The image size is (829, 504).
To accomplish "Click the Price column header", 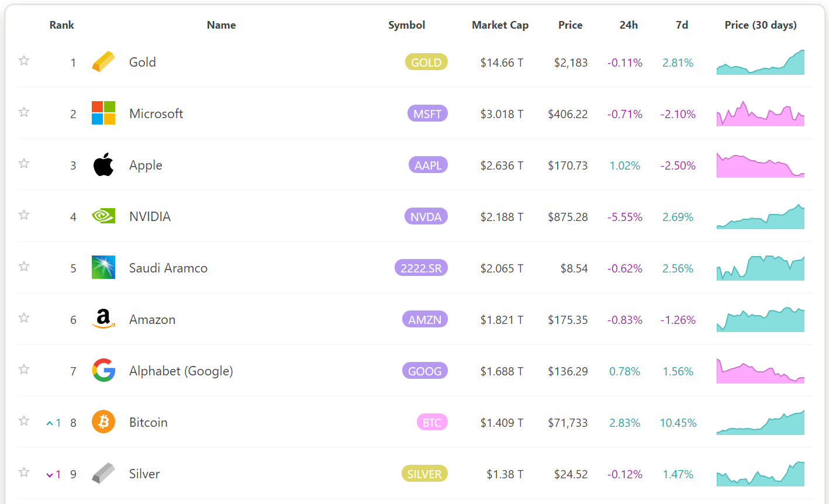I will [570, 25].
